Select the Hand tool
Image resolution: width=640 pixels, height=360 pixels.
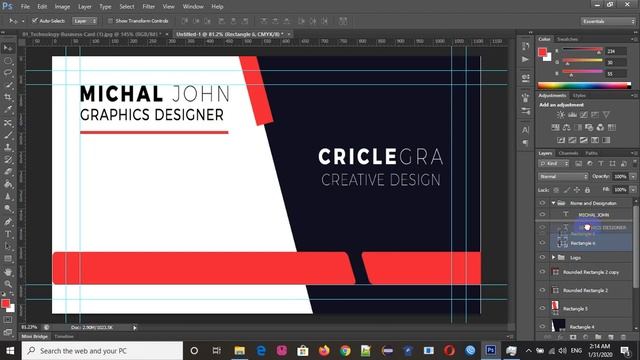click(8, 272)
